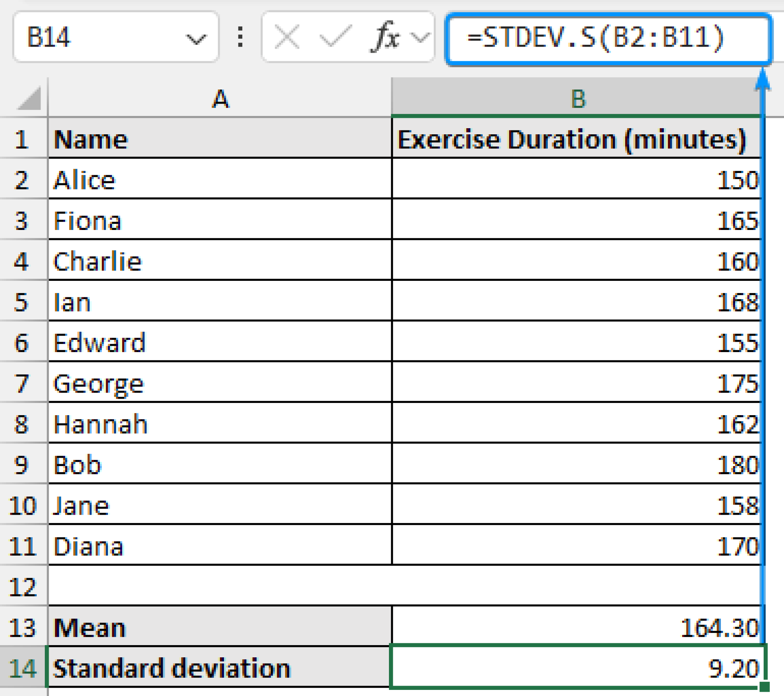
Task: Click the Cancel (X) formula icon
Action: (287, 37)
